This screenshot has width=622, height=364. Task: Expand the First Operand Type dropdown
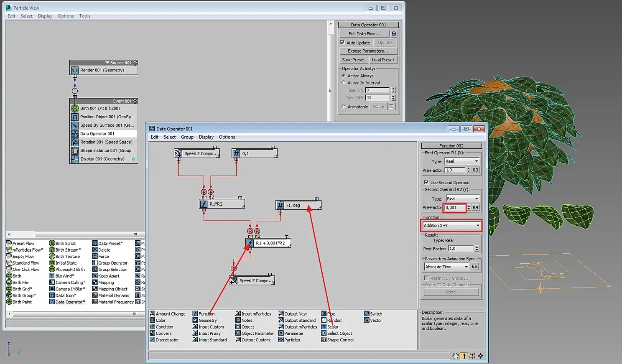click(x=461, y=161)
